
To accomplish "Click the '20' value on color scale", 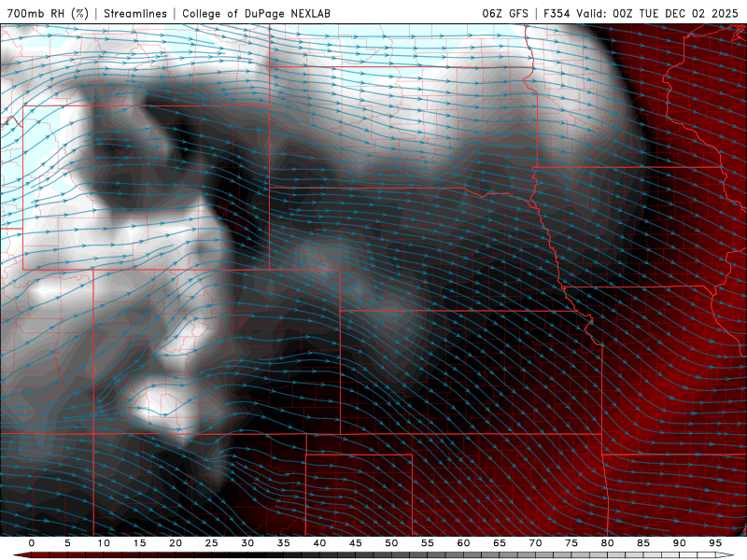I will (x=176, y=543).
